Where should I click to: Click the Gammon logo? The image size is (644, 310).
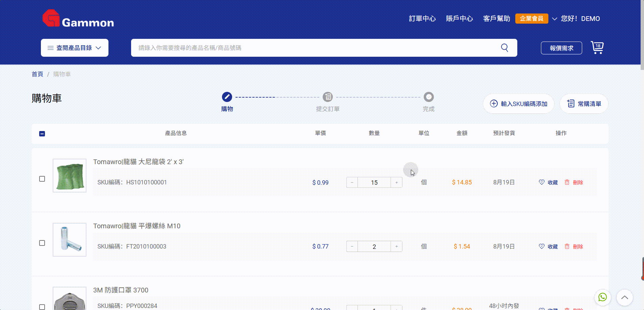coord(78,19)
